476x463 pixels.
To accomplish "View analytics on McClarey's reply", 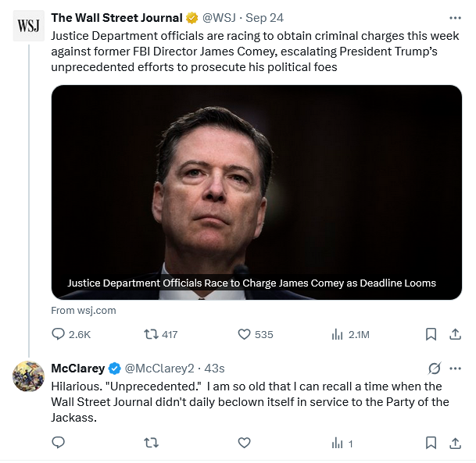I will click(x=338, y=443).
